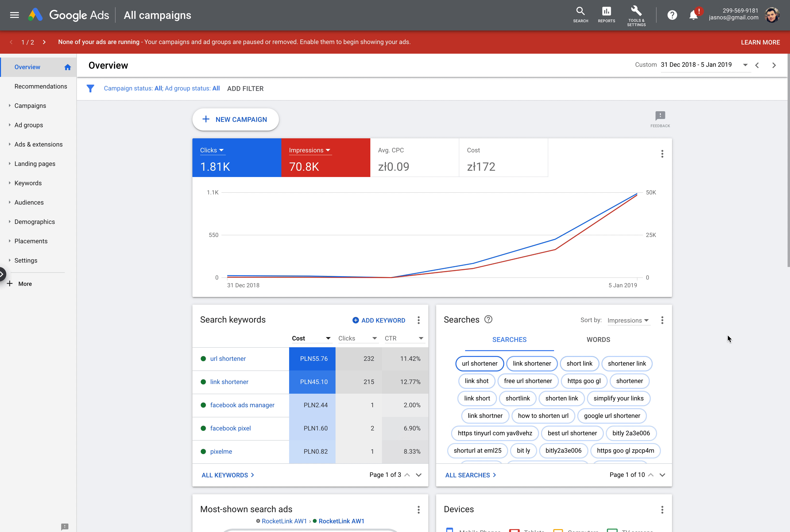Switch to the Words tab

click(598, 340)
